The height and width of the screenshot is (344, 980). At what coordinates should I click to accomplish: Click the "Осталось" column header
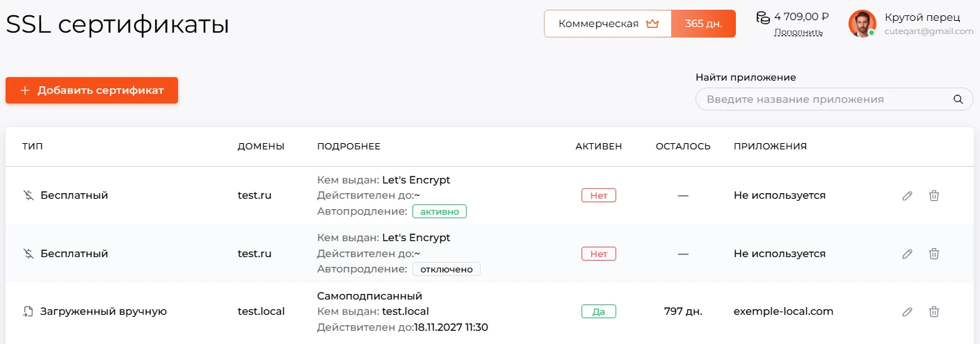click(683, 147)
